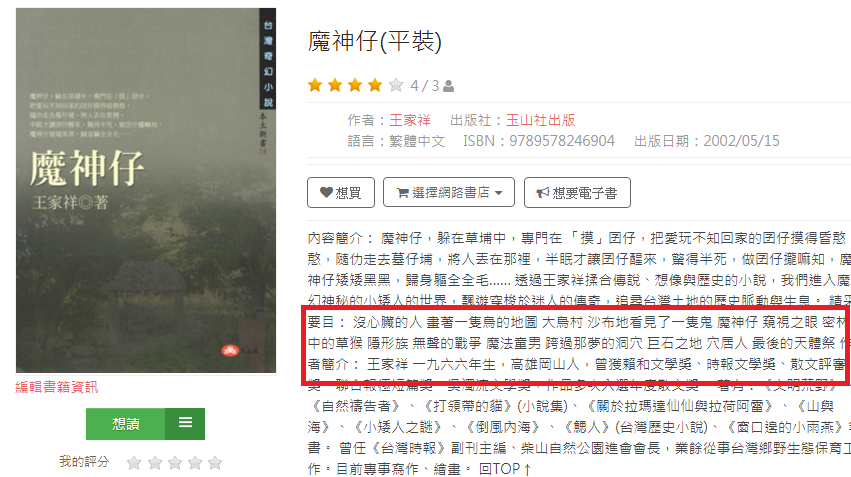This screenshot has height=477, width=851.
Task: Open publisher link 玉山社出版
Action: pos(541,120)
